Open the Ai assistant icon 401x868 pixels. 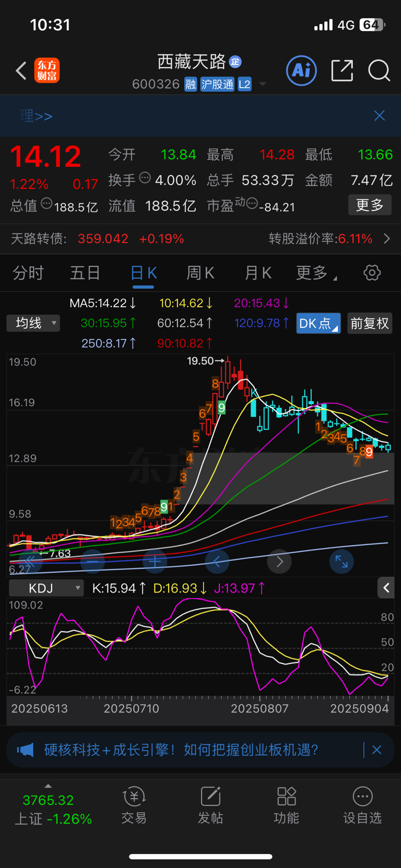301,70
